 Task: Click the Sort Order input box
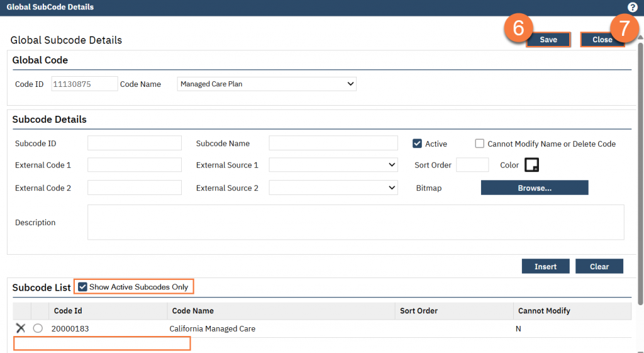472,165
